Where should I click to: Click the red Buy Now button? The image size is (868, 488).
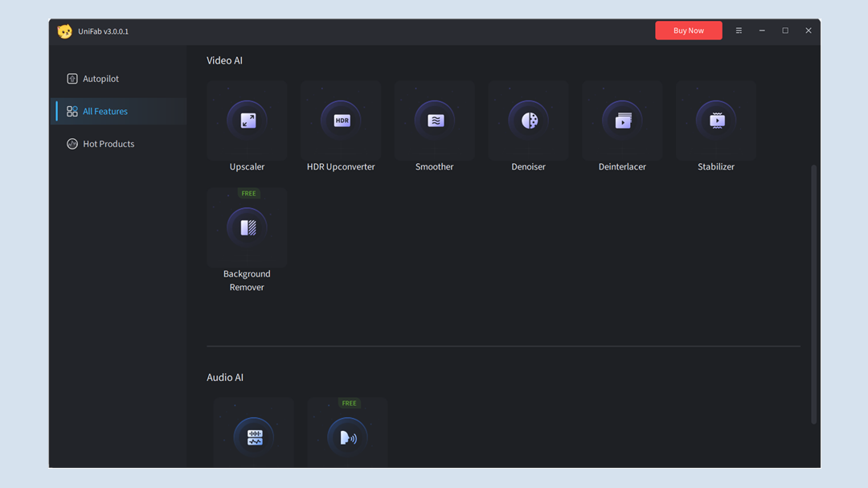click(x=688, y=31)
